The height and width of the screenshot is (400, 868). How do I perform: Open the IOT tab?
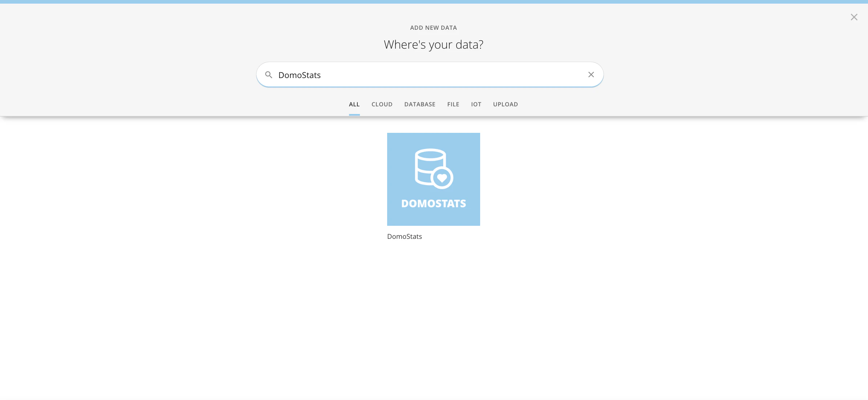476,105
